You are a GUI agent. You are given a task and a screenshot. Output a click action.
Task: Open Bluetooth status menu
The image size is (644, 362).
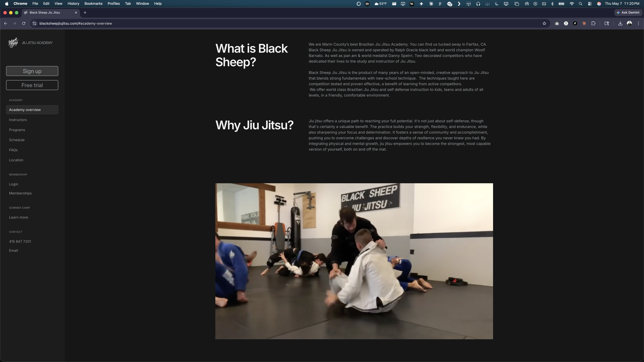point(553,4)
